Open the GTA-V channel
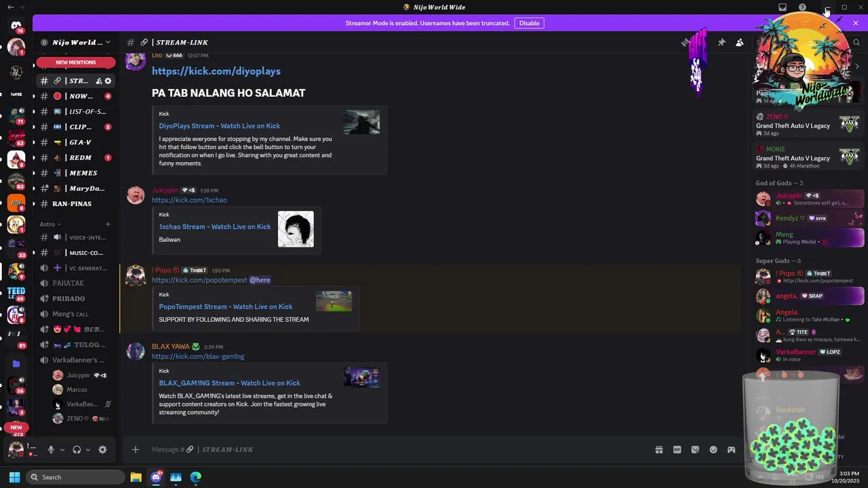Screen dimensions: 868x488 click(76, 142)
